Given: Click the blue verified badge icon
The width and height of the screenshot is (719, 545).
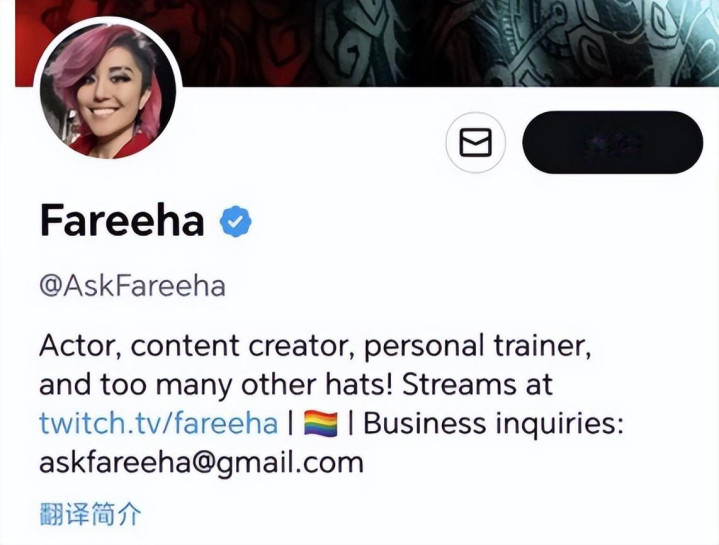Looking at the screenshot, I should pos(236,221).
